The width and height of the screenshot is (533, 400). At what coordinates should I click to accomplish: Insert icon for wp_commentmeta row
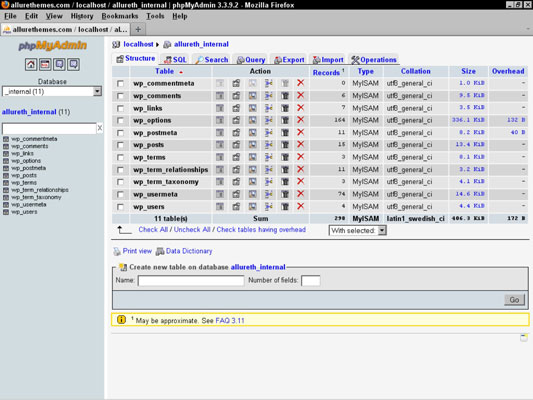point(269,83)
